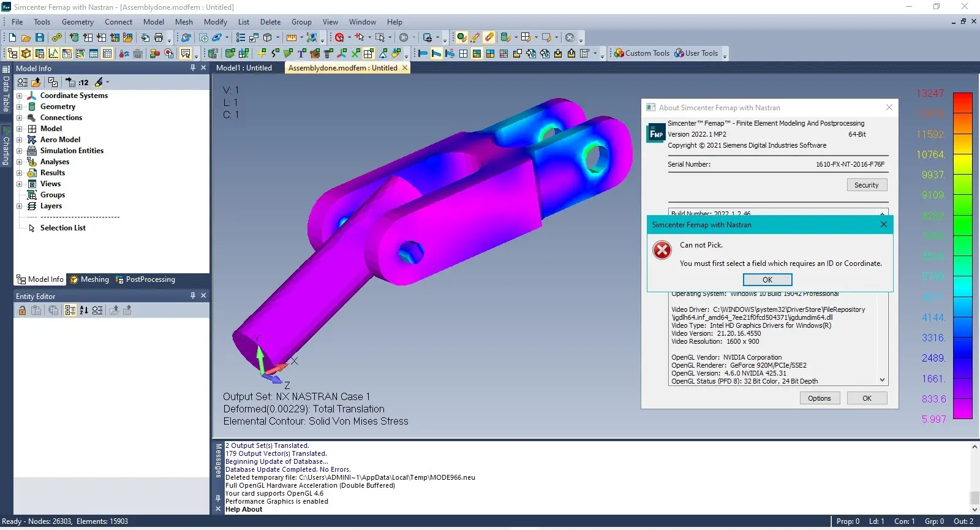Click the deformed shape post icon

coord(436,53)
